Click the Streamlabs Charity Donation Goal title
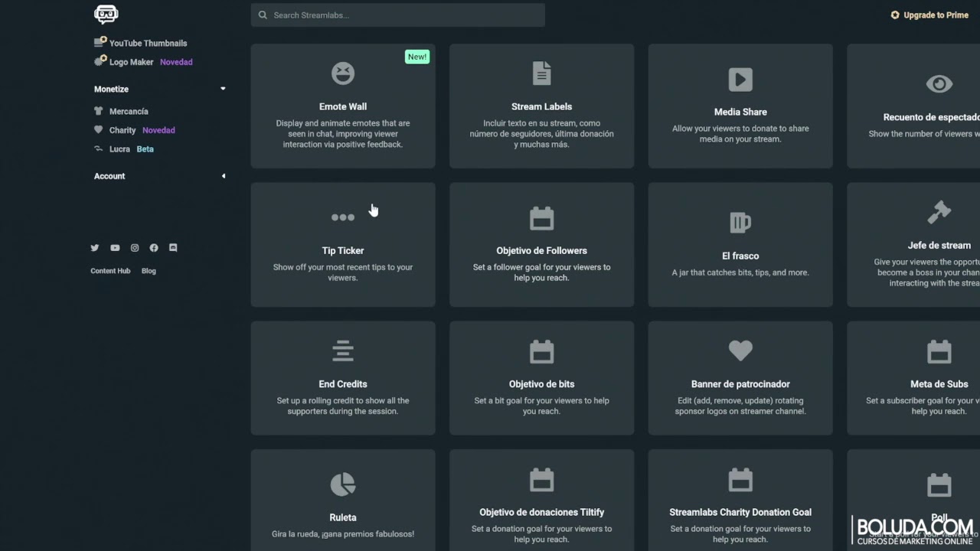 pyautogui.click(x=740, y=512)
